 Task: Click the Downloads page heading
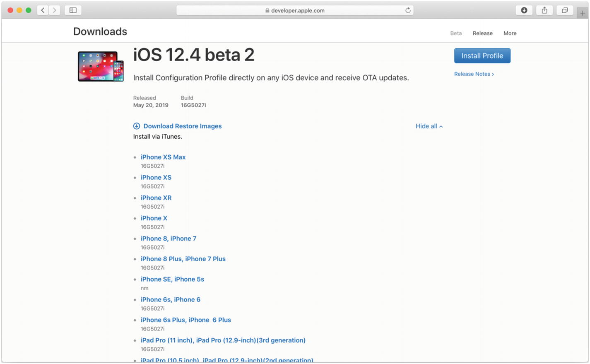100,31
